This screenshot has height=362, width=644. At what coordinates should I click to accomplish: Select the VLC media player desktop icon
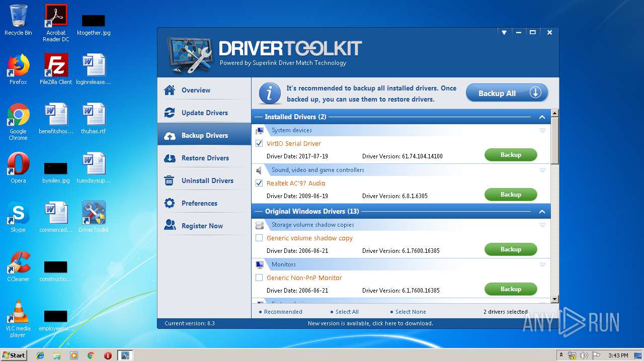(x=18, y=319)
